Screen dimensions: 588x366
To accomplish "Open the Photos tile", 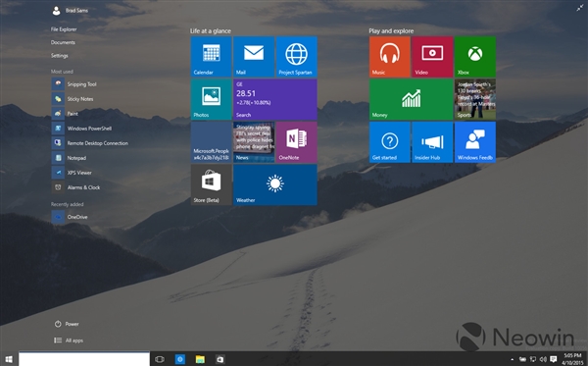I will pyautogui.click(x=211, y=99).
